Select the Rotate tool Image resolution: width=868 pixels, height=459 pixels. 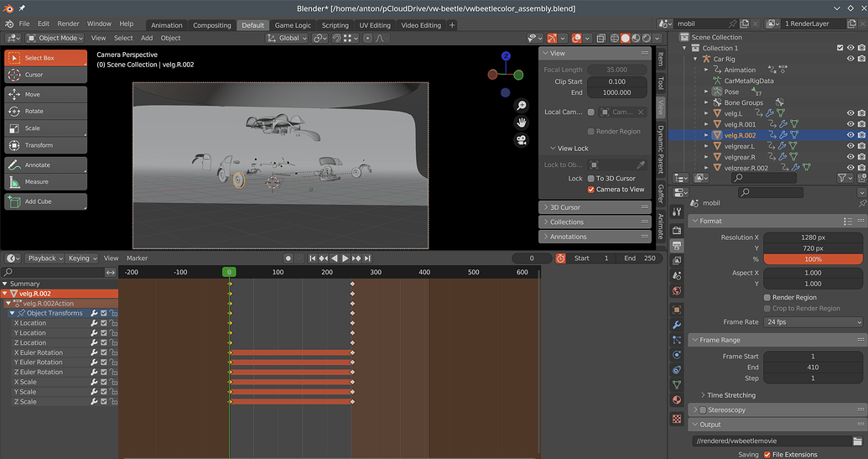click(45, 112)
